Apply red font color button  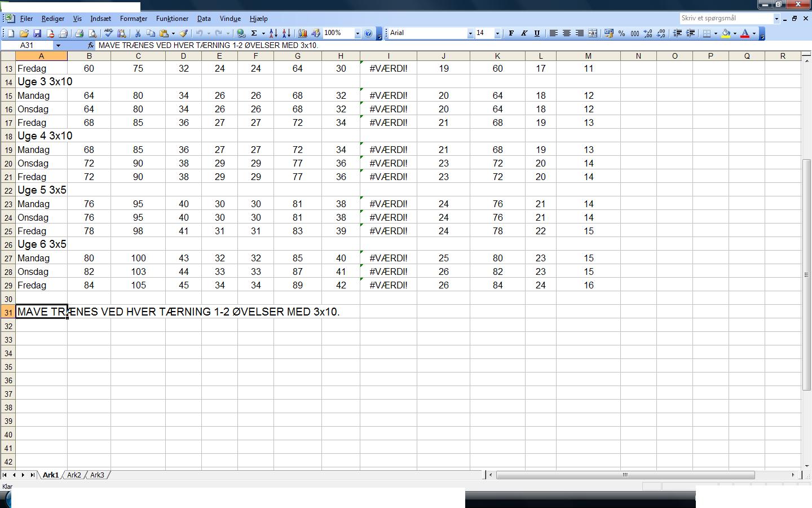click(x=745, y=33)
